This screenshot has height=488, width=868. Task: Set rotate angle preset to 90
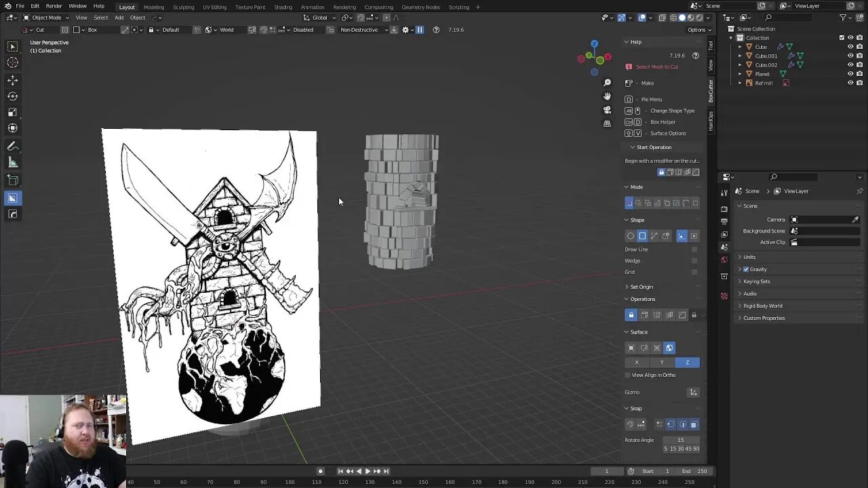tap(696, 449)
